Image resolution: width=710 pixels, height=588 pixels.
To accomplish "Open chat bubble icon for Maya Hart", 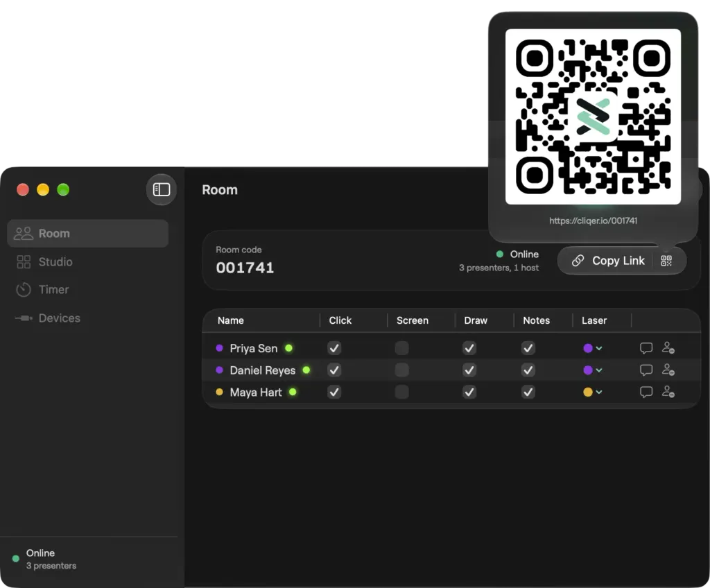I will tap(646, 392).
